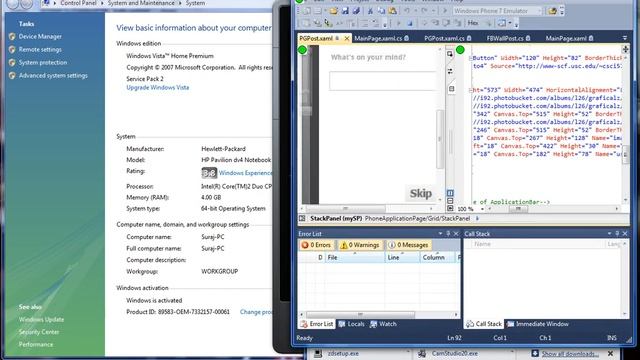640x360 pixels.
Task: Click the designer horizontal scrollbar thumb
Action: [345, 209]
